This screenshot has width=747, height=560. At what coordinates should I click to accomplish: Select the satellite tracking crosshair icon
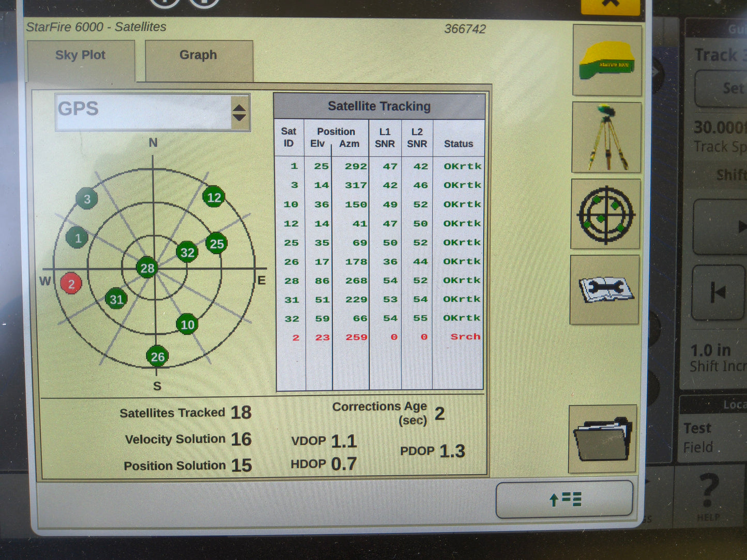pyautogui.click(x=606, y=215)
